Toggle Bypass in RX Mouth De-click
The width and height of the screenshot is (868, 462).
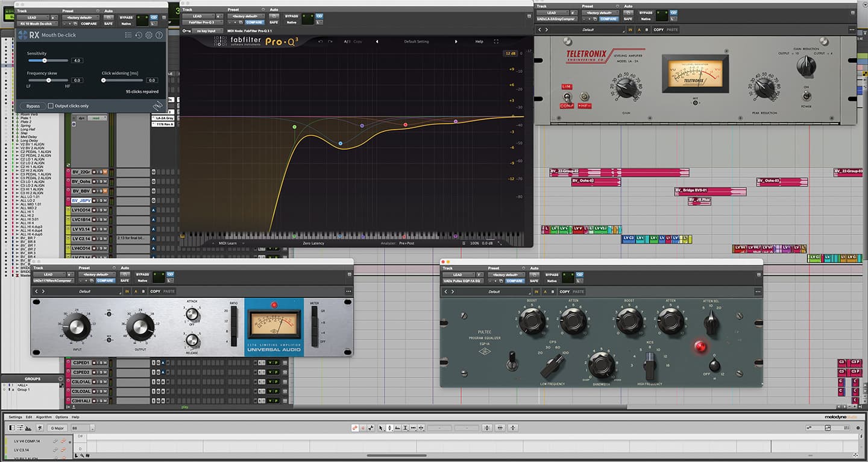(x=33, y=106)
